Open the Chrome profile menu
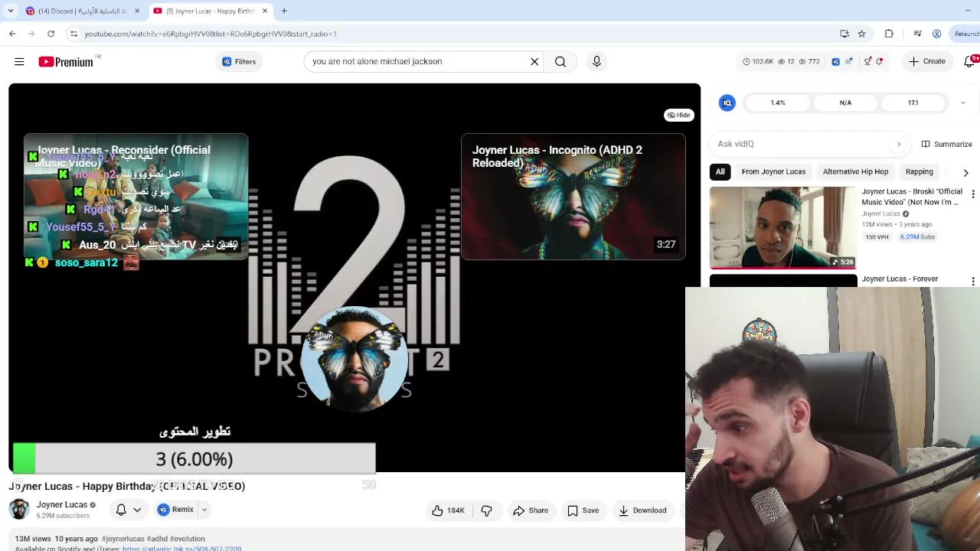Screen dimensions: 980x551 point(936,34)
